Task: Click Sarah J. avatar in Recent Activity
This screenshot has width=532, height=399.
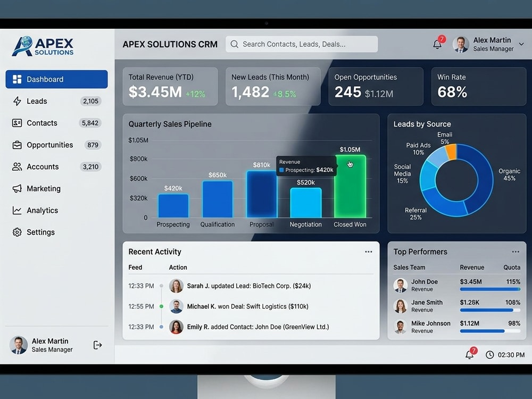Action: (x=176, y=286)
